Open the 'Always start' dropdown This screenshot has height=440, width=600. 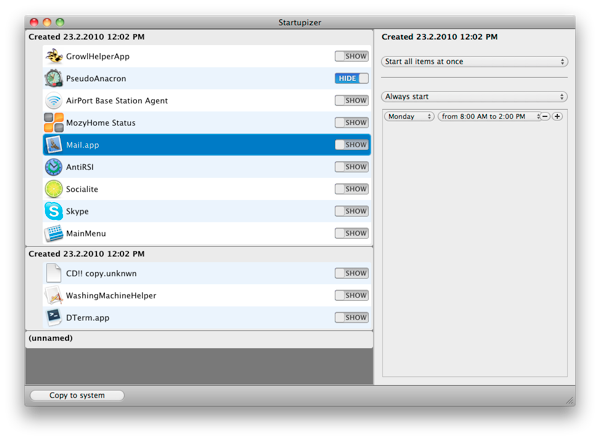pyautogui.click(x=474, y=97)
